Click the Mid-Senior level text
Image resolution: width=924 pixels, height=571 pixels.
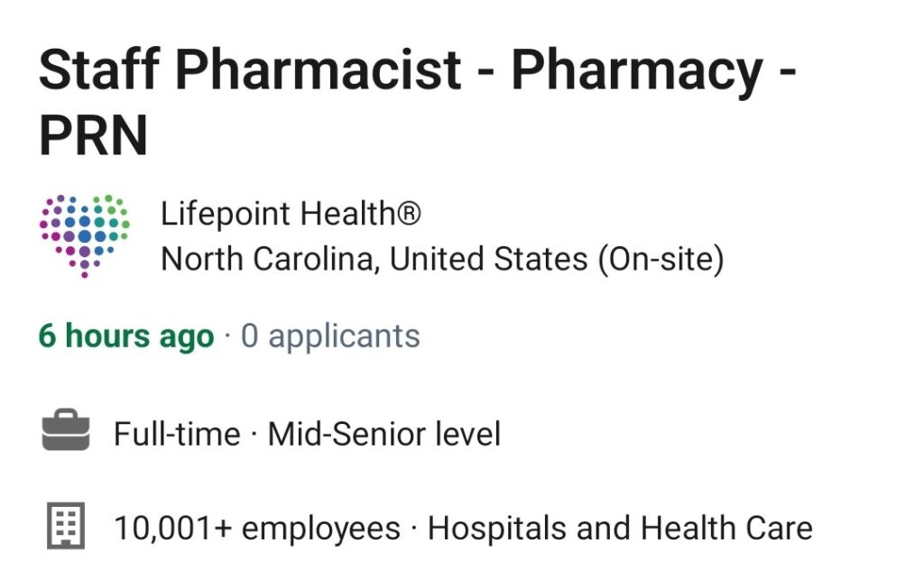(x=384, y=434)
